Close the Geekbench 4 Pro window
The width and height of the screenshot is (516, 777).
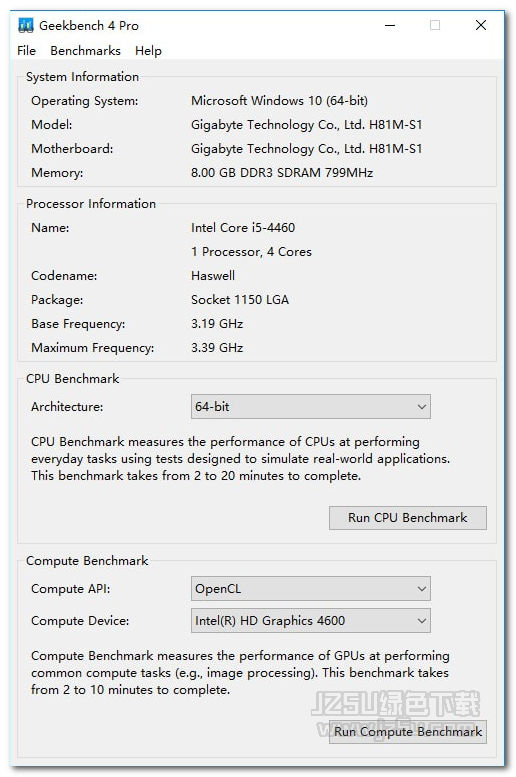point(481,25)
